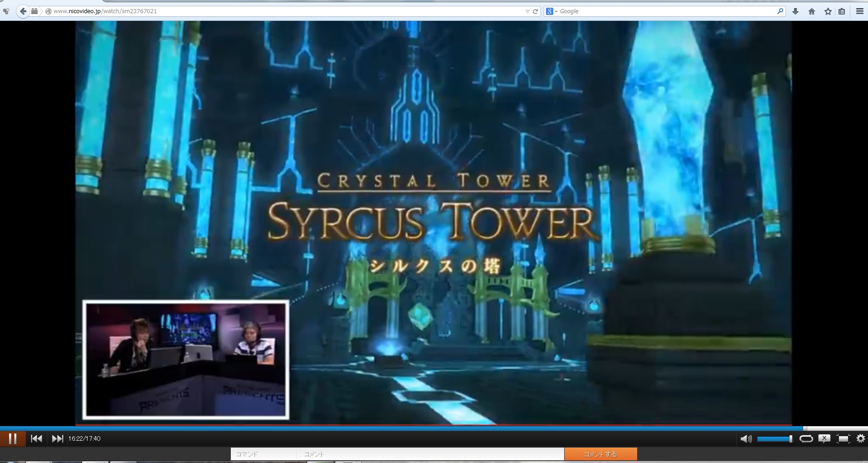Hide comments using the crossed speech bubble

tap(824, 438)
